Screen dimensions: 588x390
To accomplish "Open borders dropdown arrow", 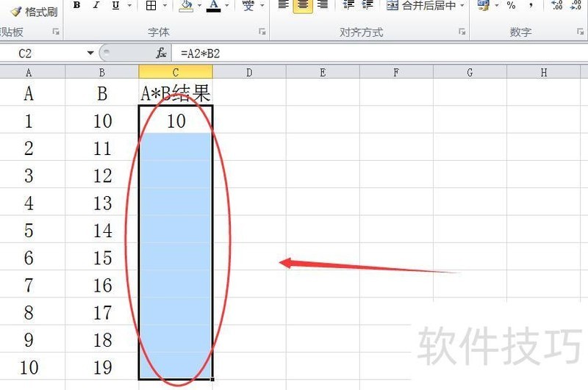I will pyautogui.click(x=165, y=5).
